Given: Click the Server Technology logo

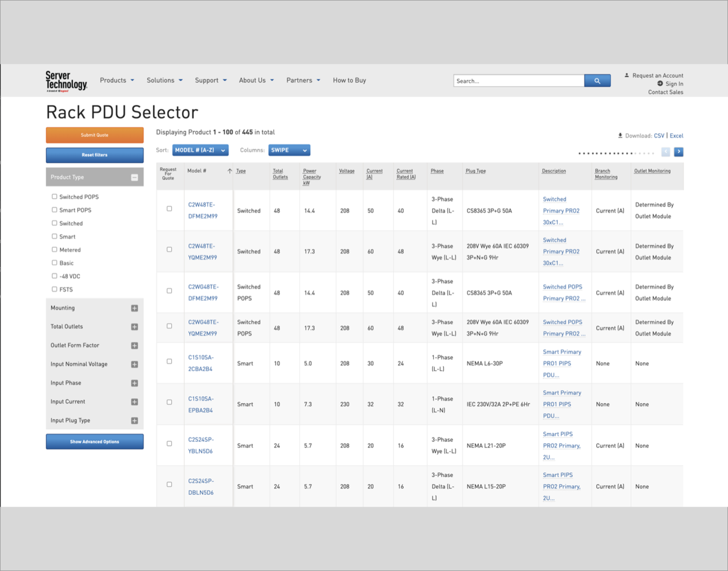Looking at the screenshot, I should point(67,81).
